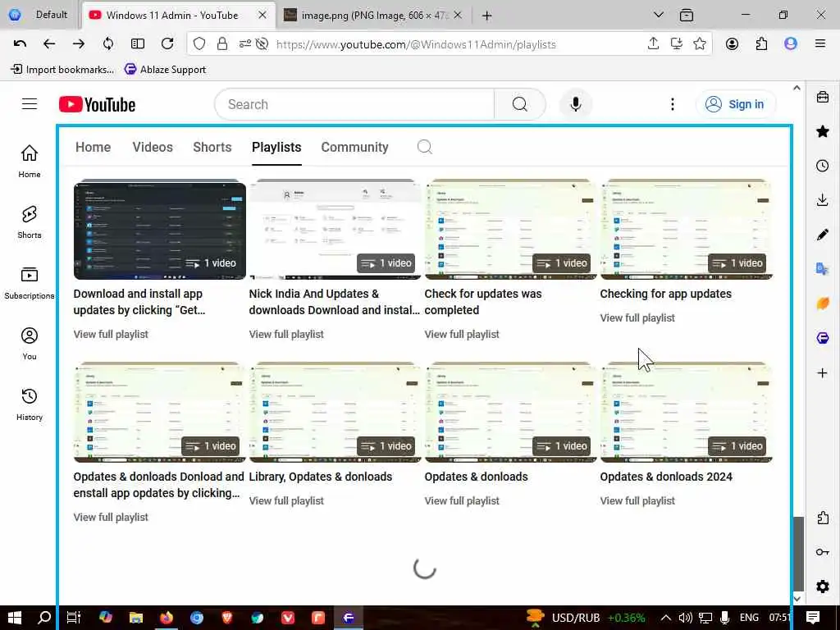Open the pencil notes icon in sidebar
Image resolution: width=840 pixels, height=630 pixels.
click(823, 235)
